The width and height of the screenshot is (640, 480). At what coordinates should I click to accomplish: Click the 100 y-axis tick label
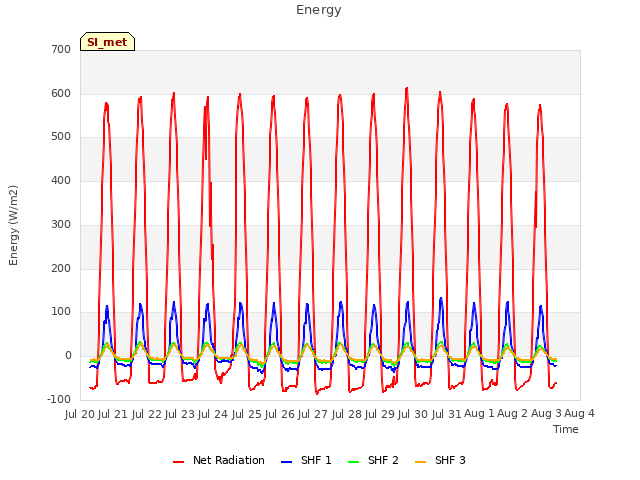pos(61,312)
